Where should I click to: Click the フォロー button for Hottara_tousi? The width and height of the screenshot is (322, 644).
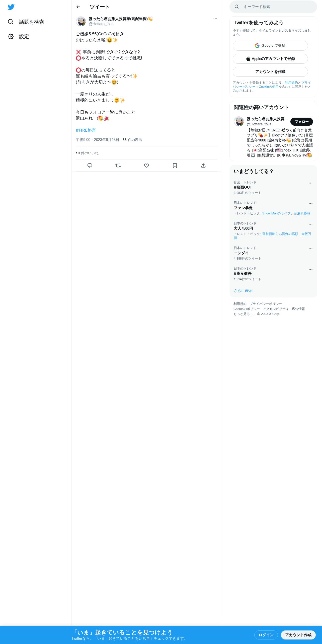pyautogui.click(x=302, y=122)
